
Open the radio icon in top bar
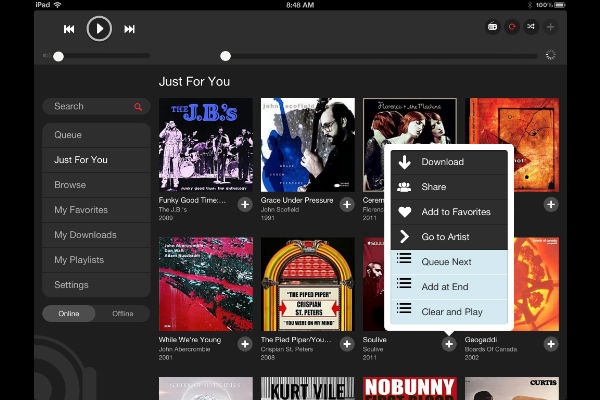tap(492, 27)
